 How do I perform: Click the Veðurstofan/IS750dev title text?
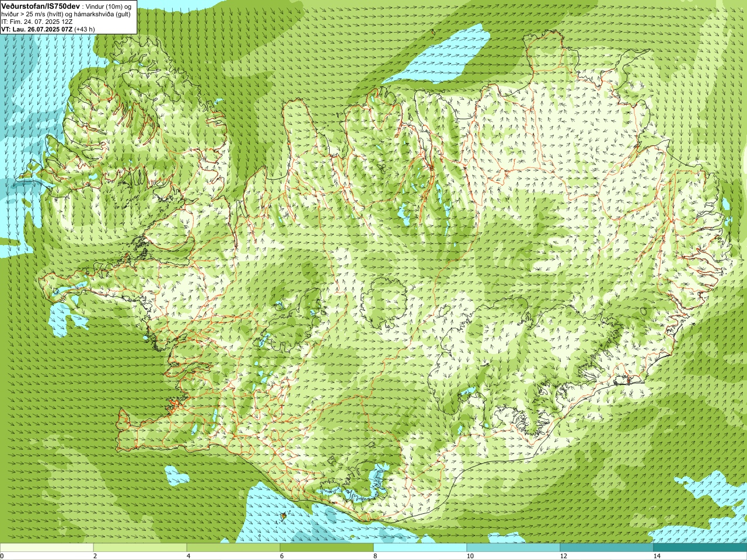40,5
